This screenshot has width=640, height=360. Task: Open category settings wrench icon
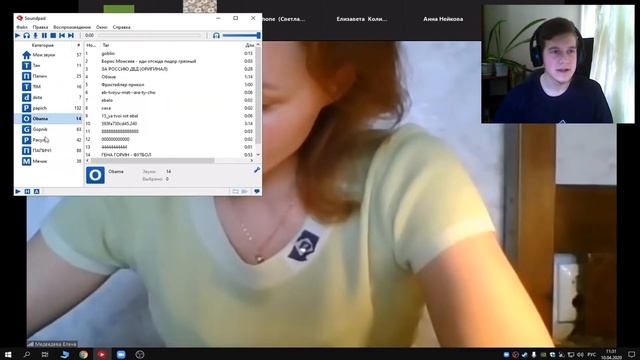coord(257,170)
